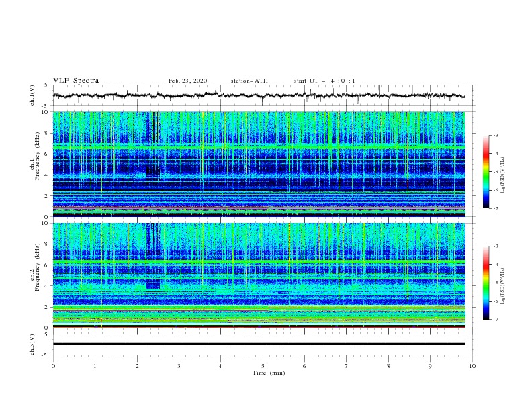Click the "ch.1(V)" axis label
This screenshot has height=411, width=532.
(x=32, y=95)
